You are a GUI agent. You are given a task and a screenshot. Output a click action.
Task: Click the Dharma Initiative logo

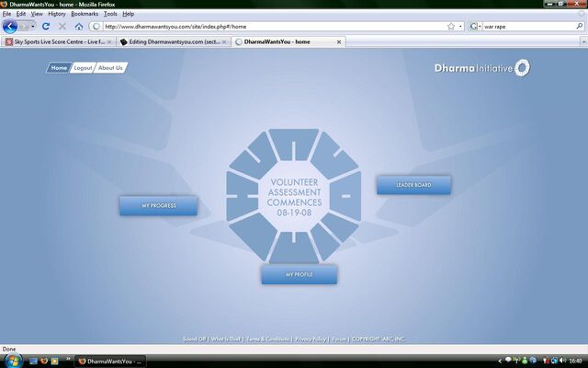point(482,68)
